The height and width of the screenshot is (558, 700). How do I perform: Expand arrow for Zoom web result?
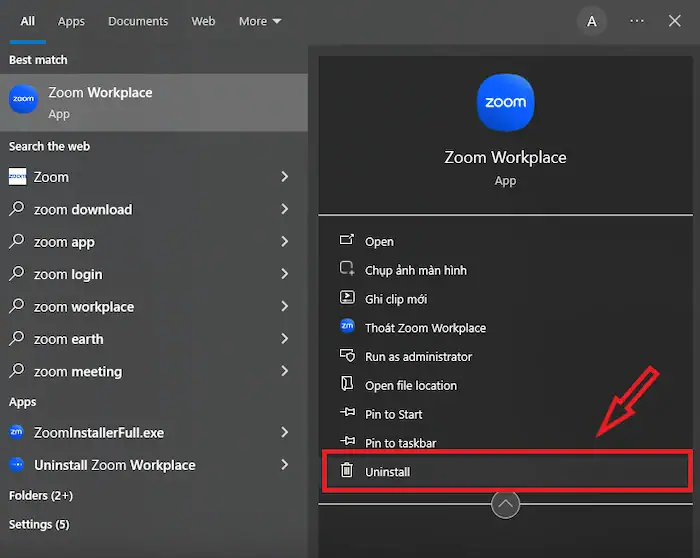point(284,177)
